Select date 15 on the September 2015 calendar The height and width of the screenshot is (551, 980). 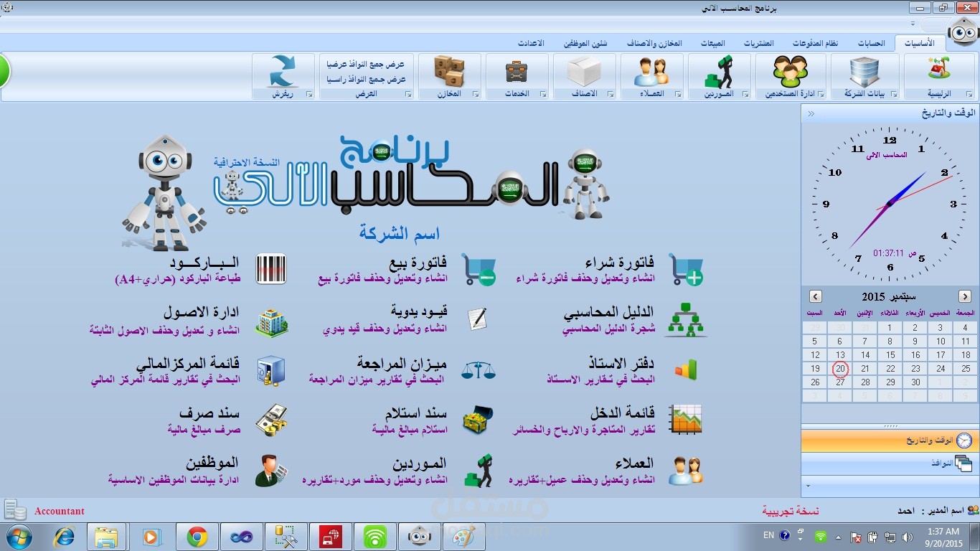(890, 354)
